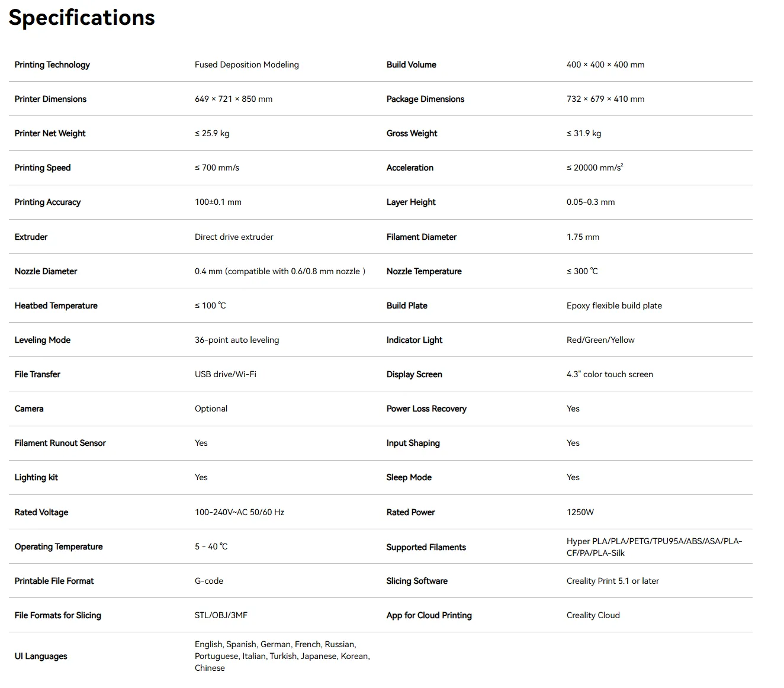Select the Supported Filaments list text
The height and width of the screenshot is (688, 784).
coord(654,547)
